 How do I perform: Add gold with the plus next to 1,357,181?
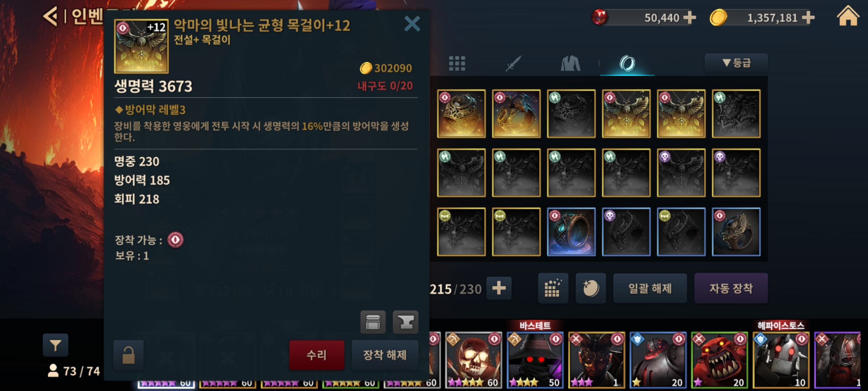(x=808, y=17)
